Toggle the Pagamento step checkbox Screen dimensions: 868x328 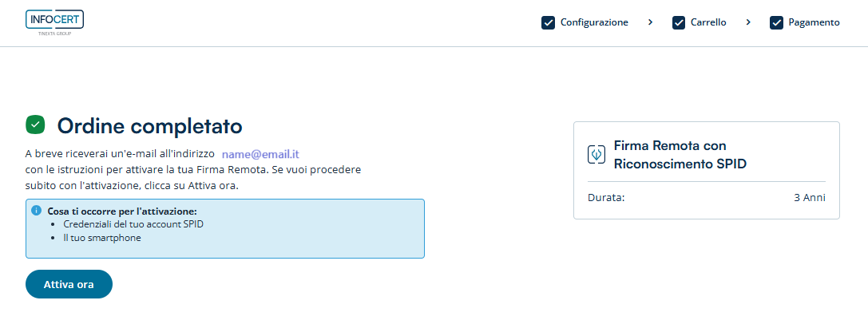(776, 22)
